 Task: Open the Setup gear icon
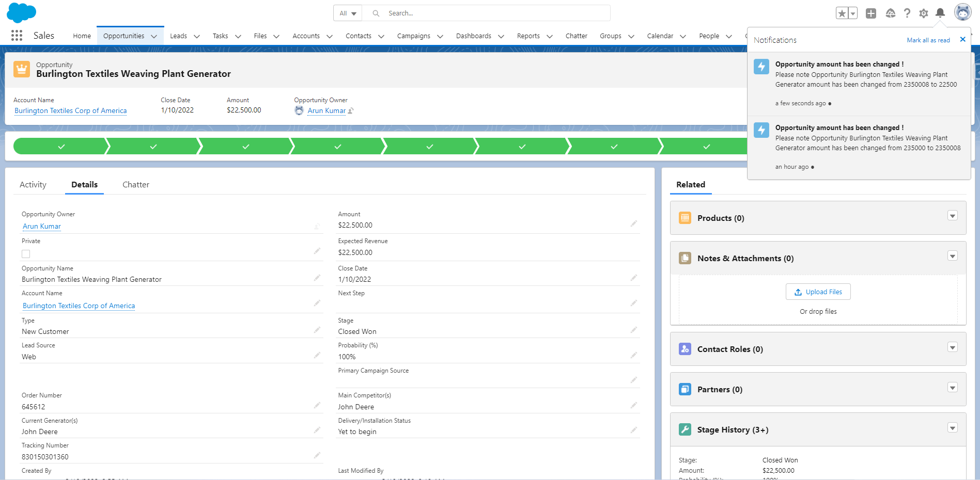click(924, 13)
